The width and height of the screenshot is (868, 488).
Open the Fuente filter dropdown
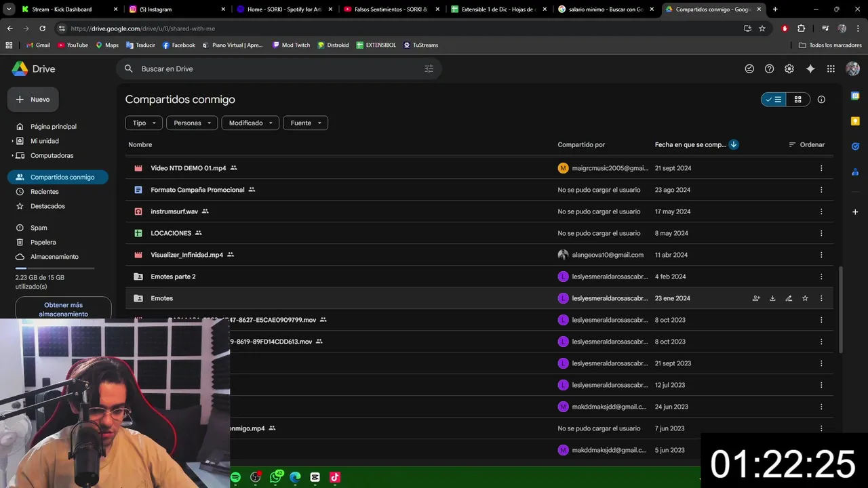[305, 123]
